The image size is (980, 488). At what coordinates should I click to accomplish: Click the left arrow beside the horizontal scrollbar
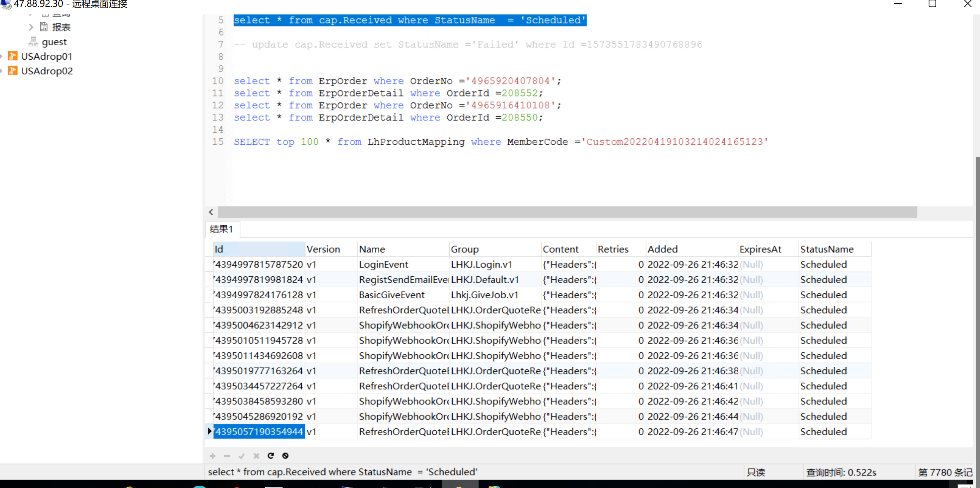tap(211, 212)
